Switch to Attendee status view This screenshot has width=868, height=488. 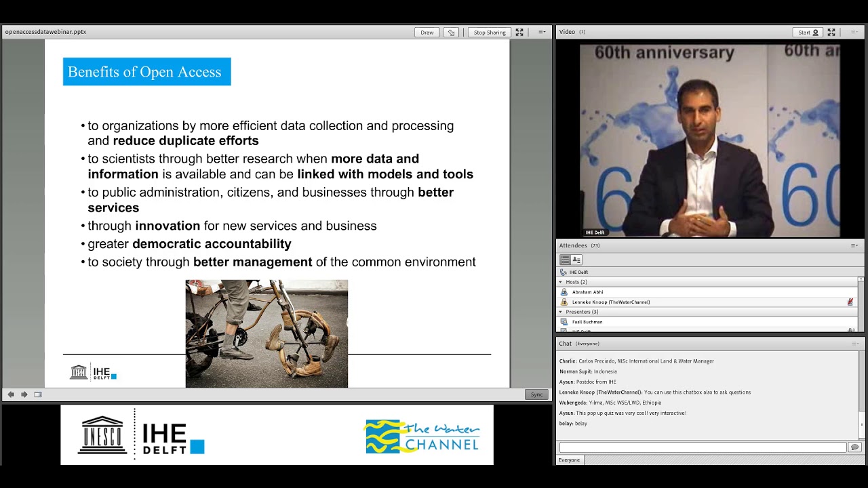pos(576,260)
